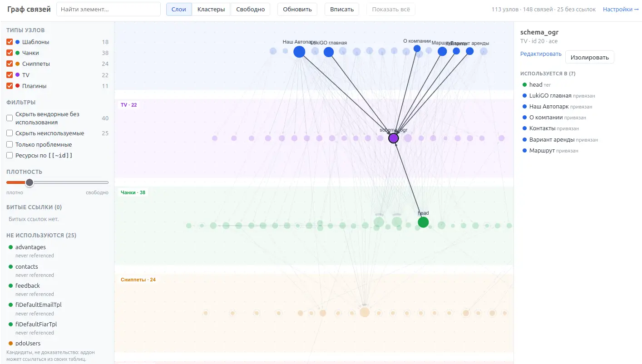This screenshot has height=364, width=642.
Task: Select the purple schema_ogr node in the graph
Action: tap(394, 138)
